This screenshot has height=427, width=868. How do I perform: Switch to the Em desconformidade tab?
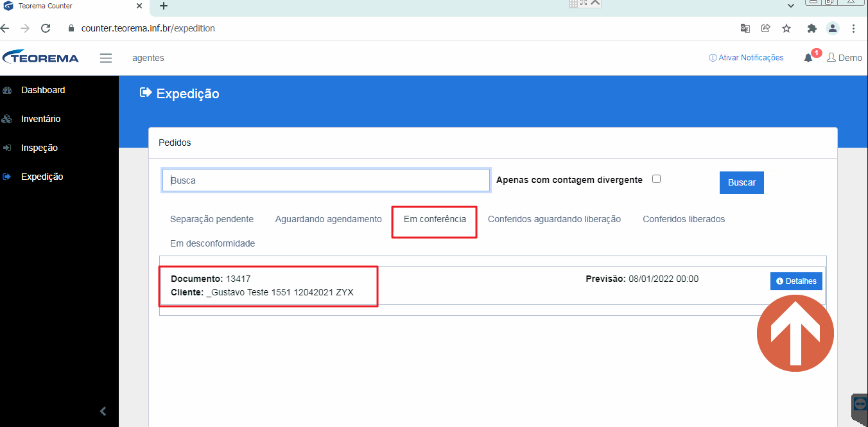[213, 243]
